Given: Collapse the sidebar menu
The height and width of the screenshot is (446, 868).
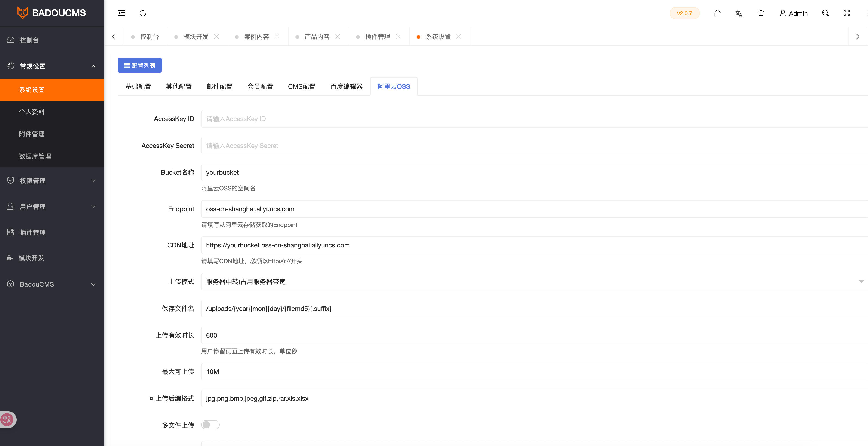Looking at the screenshot, I should [x=121, y=13].
